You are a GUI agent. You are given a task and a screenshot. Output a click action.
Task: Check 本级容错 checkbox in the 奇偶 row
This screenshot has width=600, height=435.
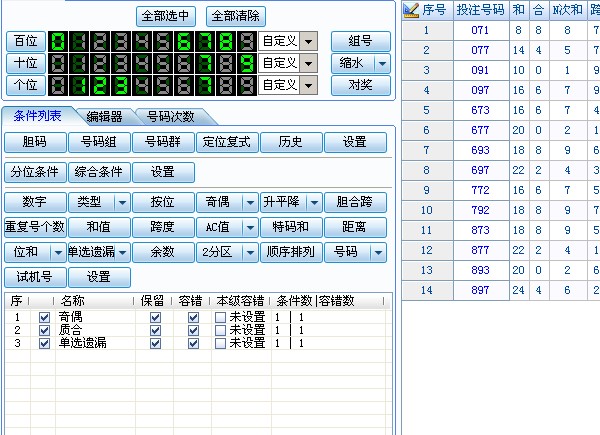coord(220,318)
